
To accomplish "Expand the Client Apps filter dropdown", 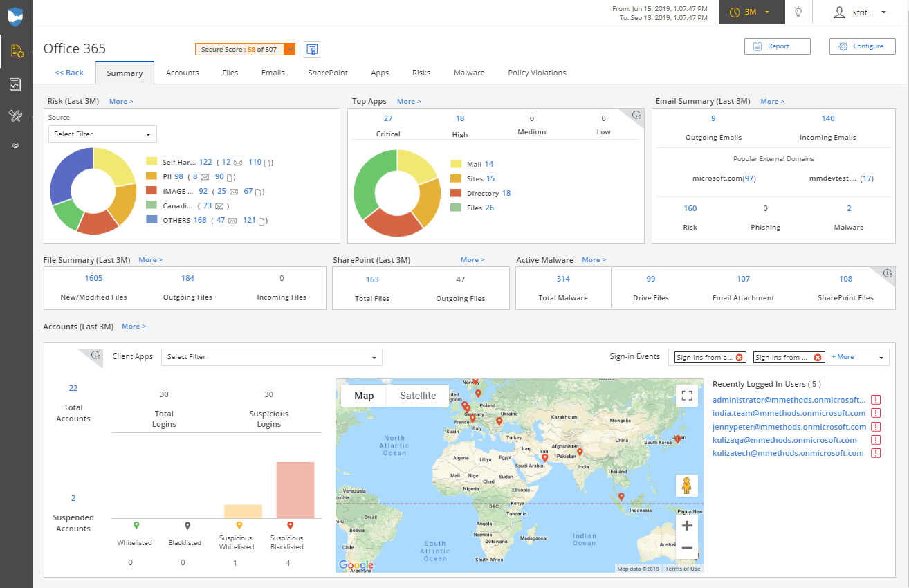I will [271, 357].
